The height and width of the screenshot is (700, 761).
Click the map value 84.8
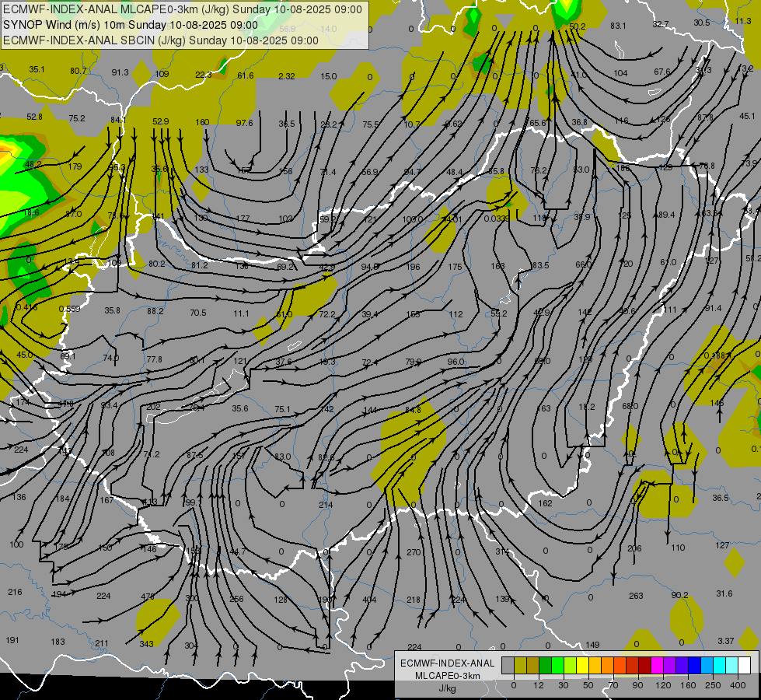[x=413, y=410]
